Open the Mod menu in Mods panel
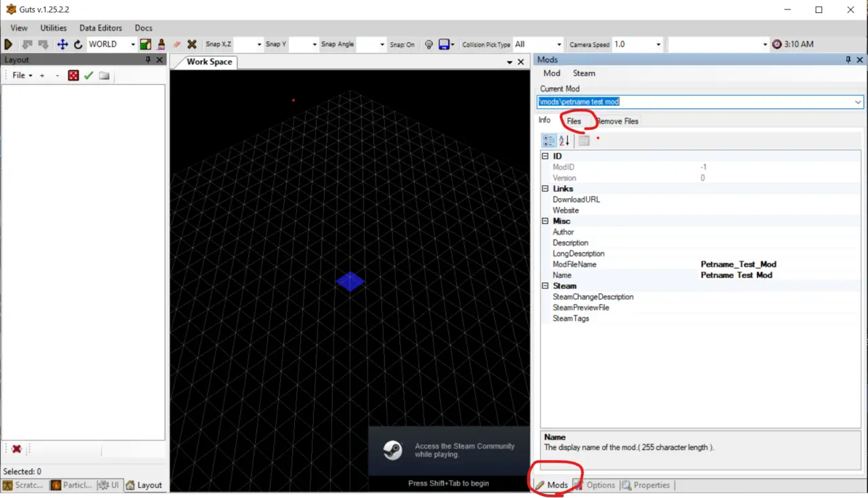The height and width of the screenshot is (498, 868). click(x=552, y=73)
